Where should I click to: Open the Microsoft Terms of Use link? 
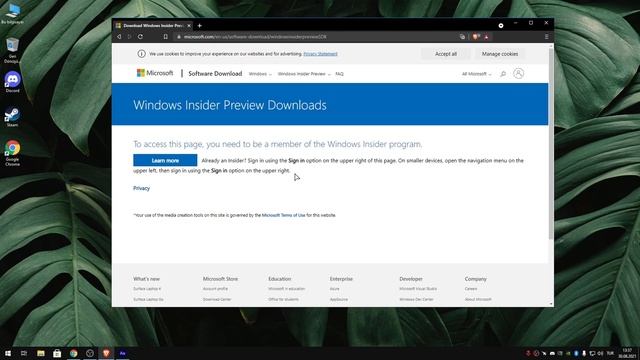pos(283,215)
